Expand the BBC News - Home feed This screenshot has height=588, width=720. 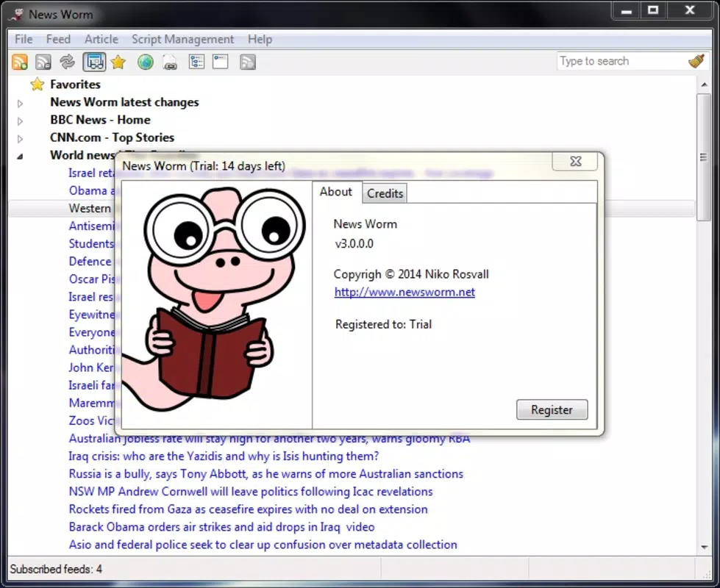coord(20,121)
